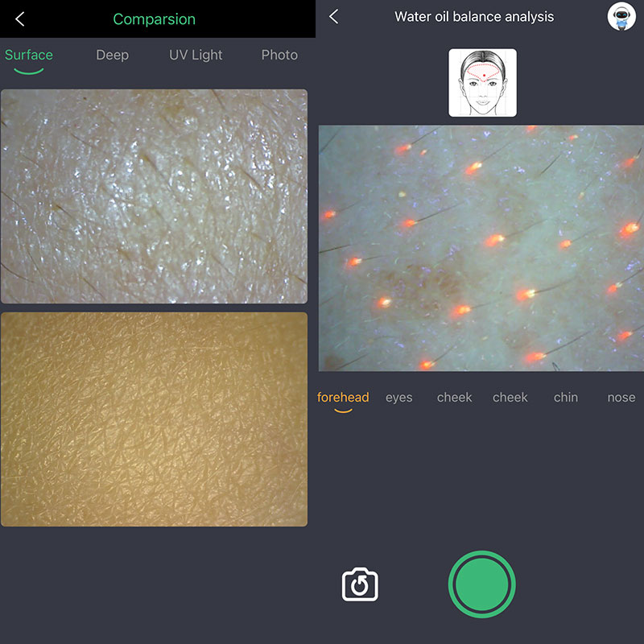
Task: Open the upper grey skin surface image
Action: pos(154,196)
